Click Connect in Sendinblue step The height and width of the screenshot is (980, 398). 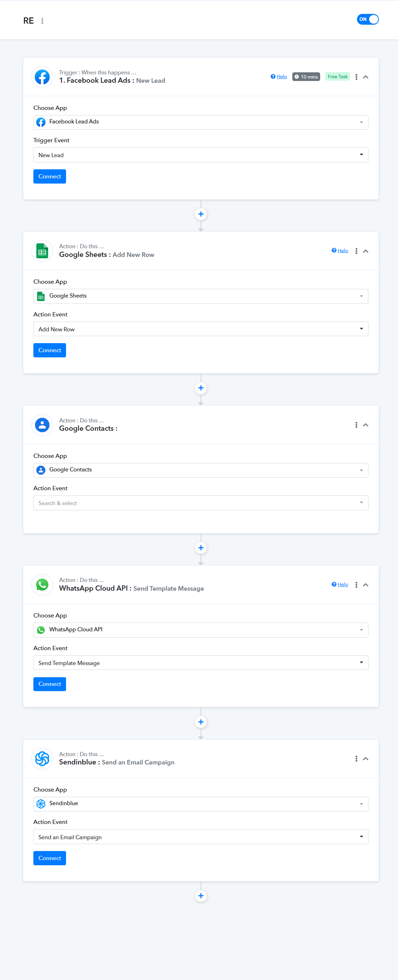tap(49, 858)
